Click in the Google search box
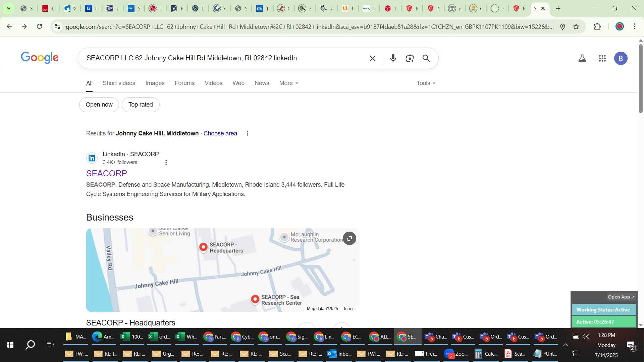This screenshot has width=644, height=362. coord(225,58)
